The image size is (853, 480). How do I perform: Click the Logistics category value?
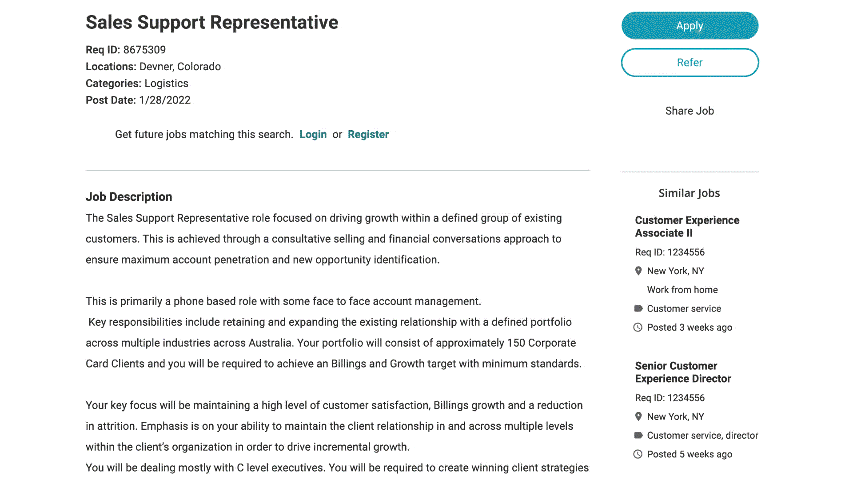pos(166,83)
